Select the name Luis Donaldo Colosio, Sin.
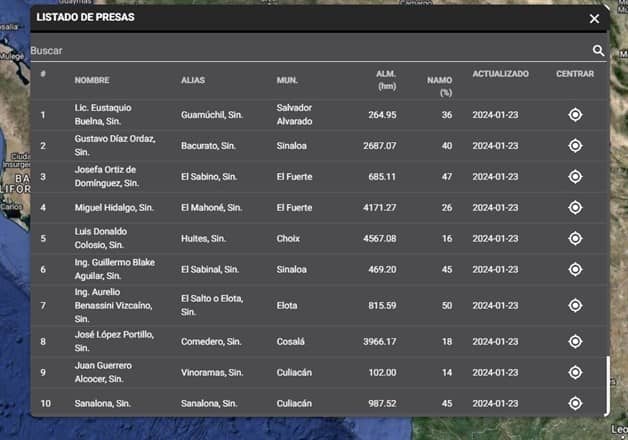Viewport: 628px width, 440px height. click(101, 238)
